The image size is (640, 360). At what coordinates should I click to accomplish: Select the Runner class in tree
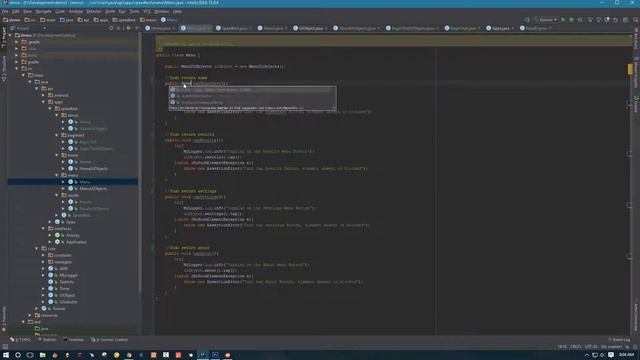(59, 309)
